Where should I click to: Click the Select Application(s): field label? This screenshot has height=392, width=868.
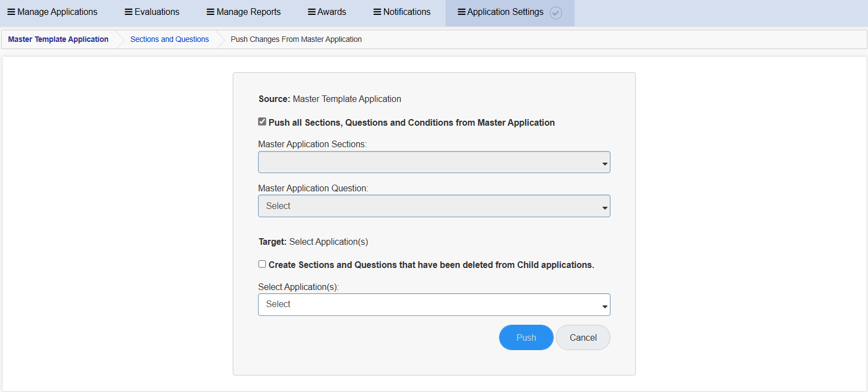(298, 287)
